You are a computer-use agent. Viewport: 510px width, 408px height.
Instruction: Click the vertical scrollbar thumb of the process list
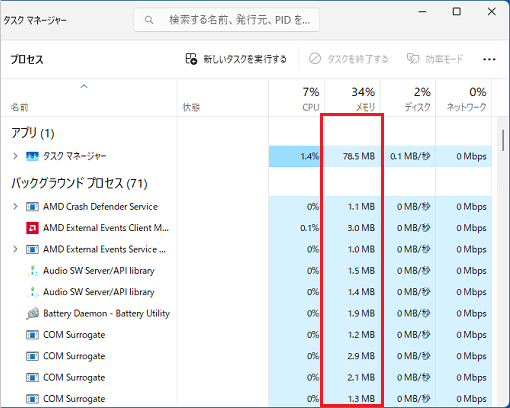point(503,140)
